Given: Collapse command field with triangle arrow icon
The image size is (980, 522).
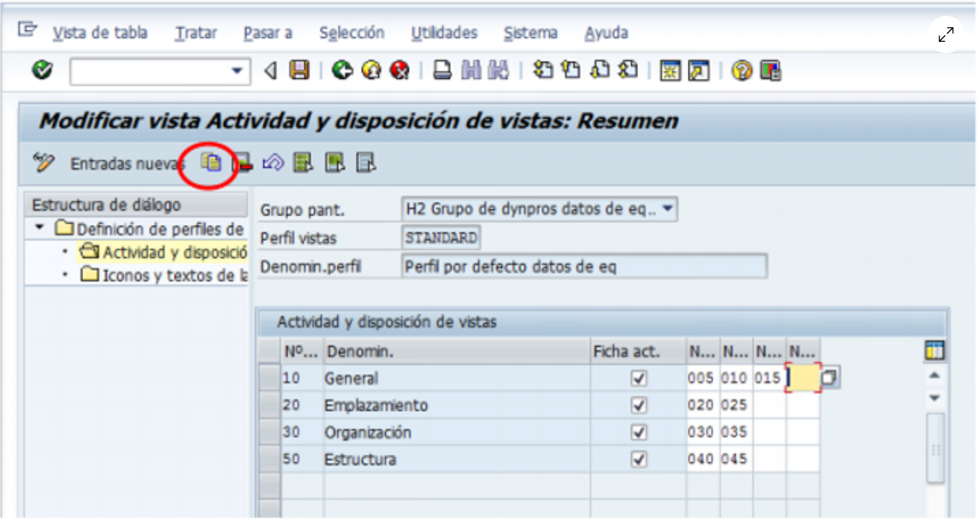Looking at the screenshot, I should 270,70.
